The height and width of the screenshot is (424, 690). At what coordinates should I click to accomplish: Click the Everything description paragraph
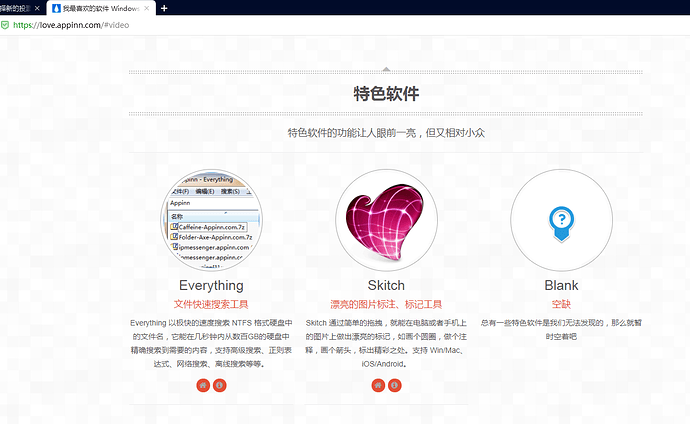pyautogui.click(x=211, y=343)
